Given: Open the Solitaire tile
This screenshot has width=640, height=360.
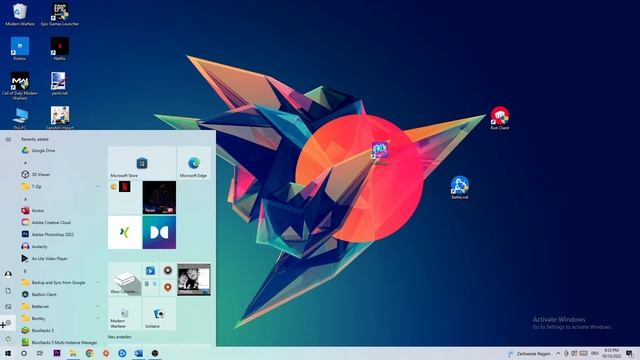Looking at the screenshot, I should tap(159, 314).
